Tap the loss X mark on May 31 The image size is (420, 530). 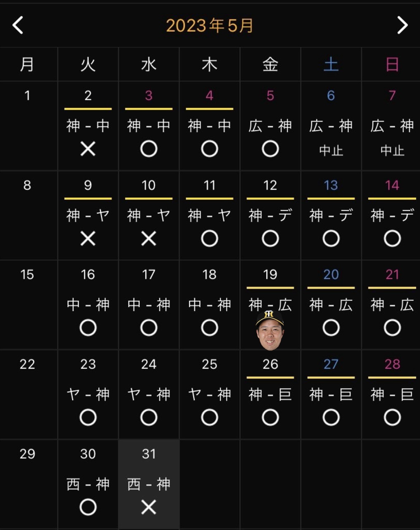click(149, 507)
